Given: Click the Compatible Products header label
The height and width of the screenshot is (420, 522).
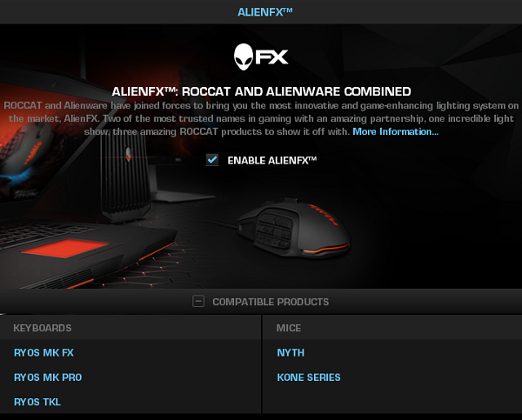Looking at the screenshot, I should coord(271,302).
